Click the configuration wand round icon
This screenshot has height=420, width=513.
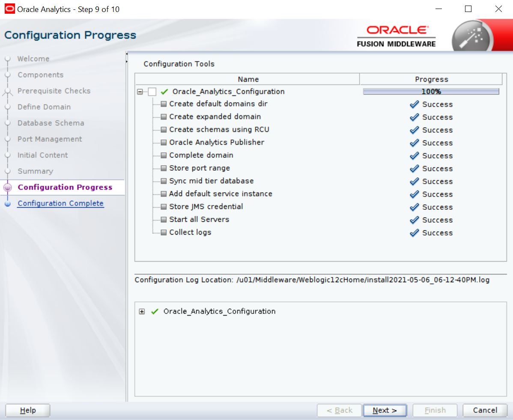tap(472, 37)
